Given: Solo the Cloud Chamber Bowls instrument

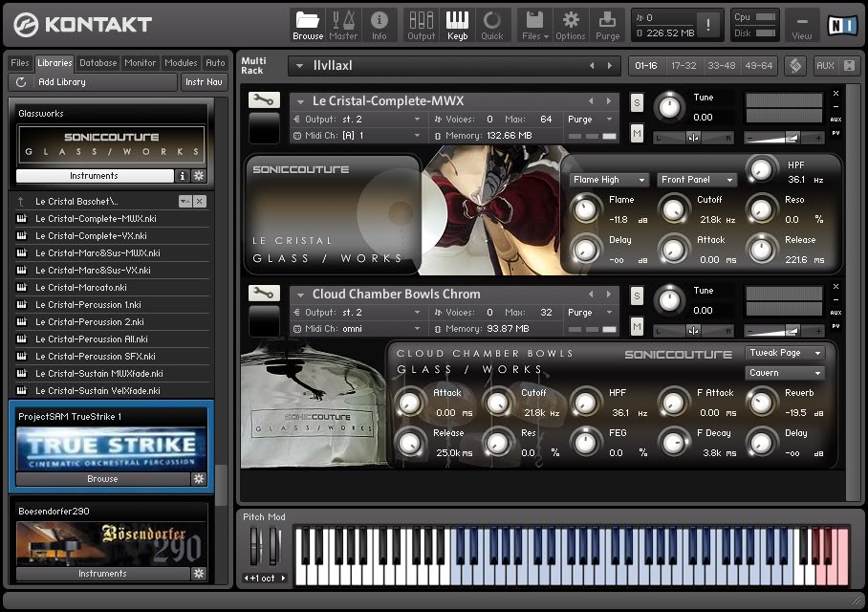Looking at the screenshot, I should point(637,295).
